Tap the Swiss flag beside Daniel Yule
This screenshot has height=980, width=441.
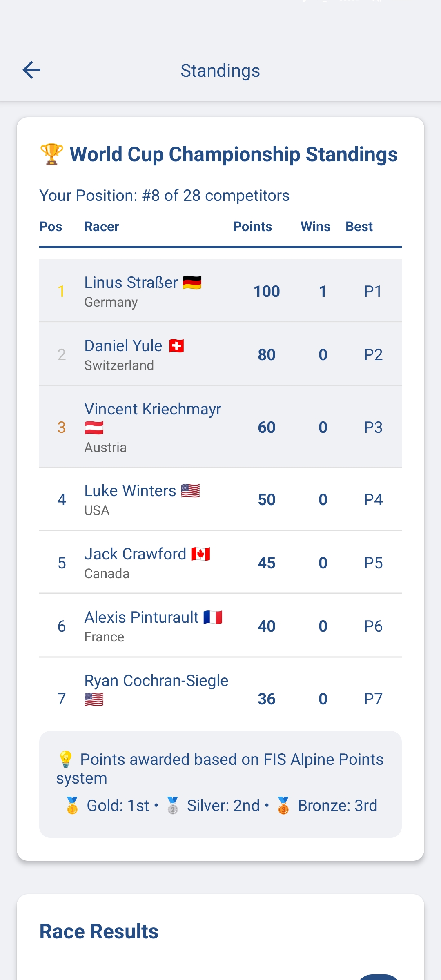point(176,346)
